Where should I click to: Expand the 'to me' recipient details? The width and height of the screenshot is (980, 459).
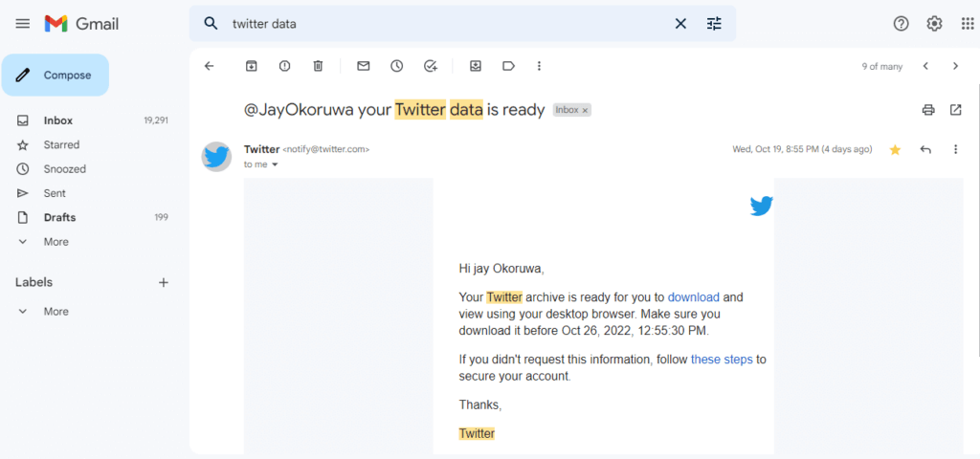tap(274, 164)
